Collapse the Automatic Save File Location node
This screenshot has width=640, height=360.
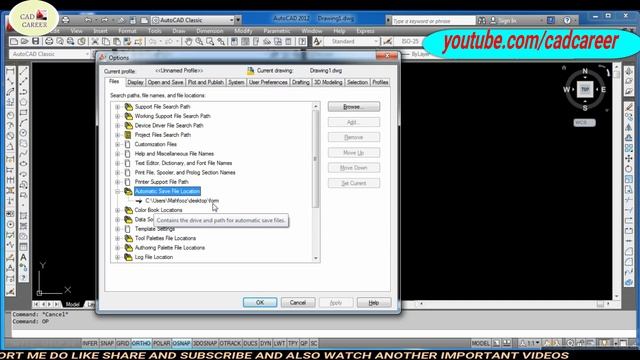coord(118,191)
